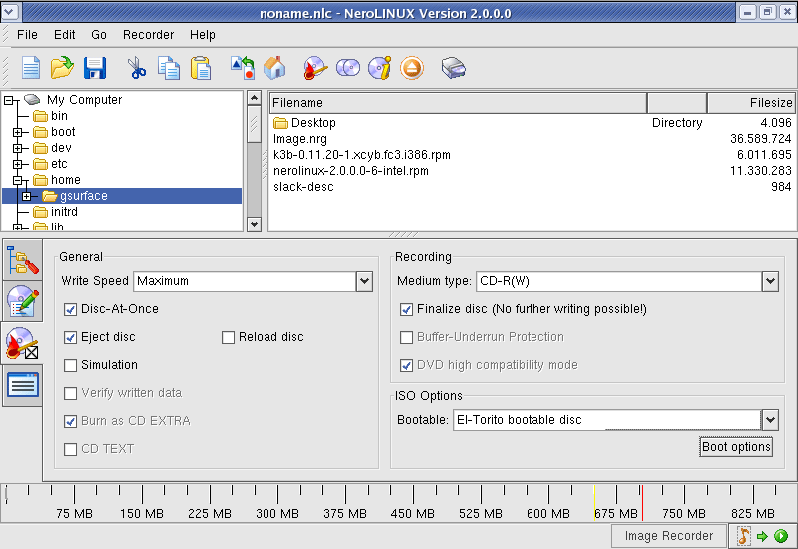This screenshot has height=549, width=798.
Task: Click the yellow capacity marker on size bar
Action: [x=594, y=503]
